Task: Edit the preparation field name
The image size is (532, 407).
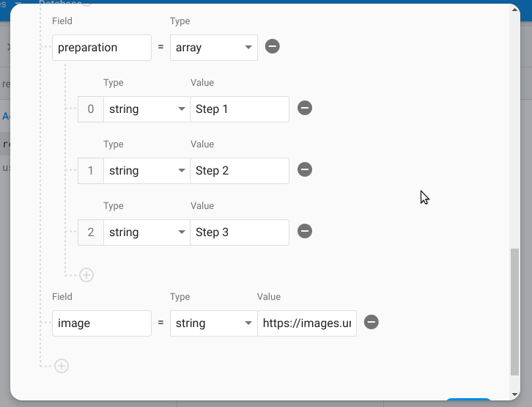Action: click(x=102, y=48)
